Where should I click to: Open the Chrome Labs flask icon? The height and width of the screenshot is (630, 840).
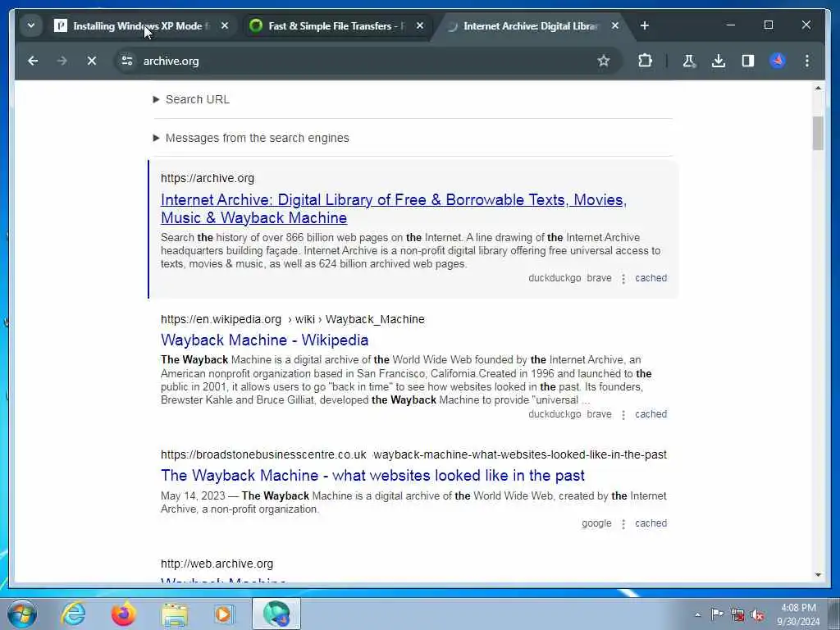(689, 61)
